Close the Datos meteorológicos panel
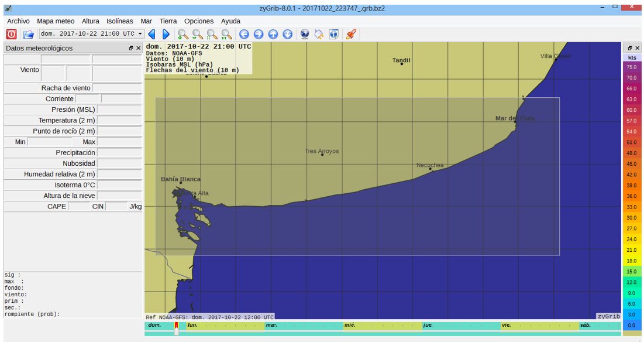The height and width of the screenshot is (342, 644). [x=139, y=48]
